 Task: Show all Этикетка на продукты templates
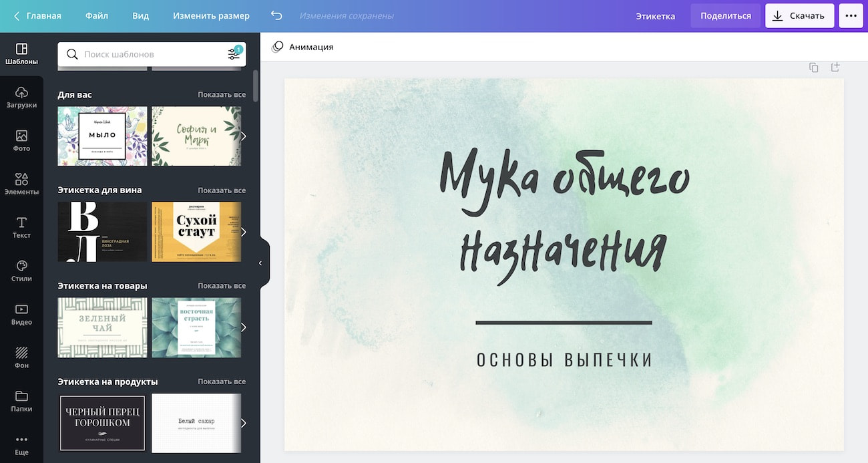click(x=222, y=381)
